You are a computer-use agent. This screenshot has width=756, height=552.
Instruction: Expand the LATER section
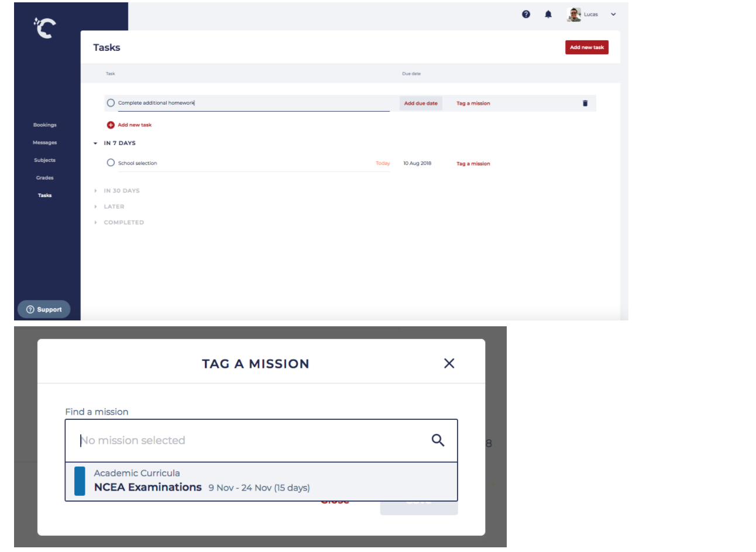tap(95, 207)
